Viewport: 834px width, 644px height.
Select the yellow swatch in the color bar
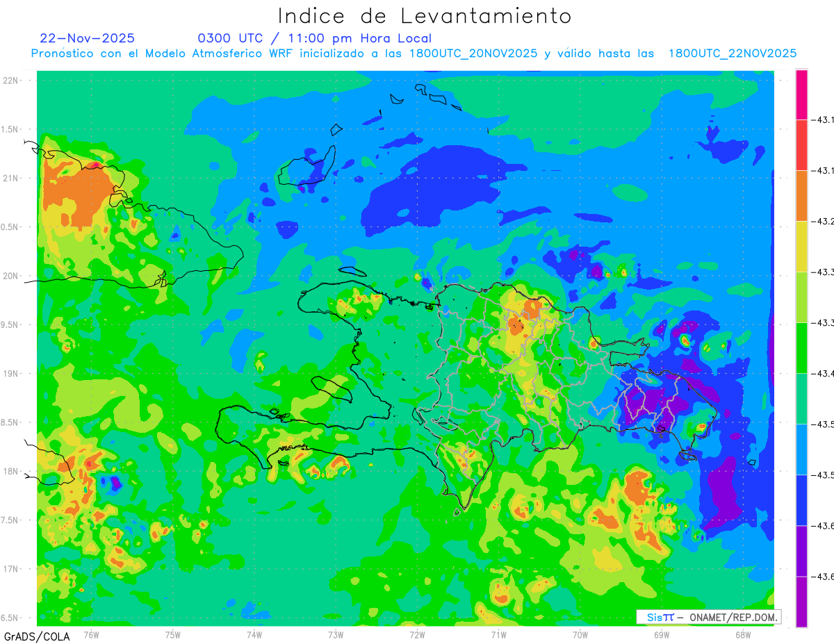pyautogui.click(x=801, y=247)
